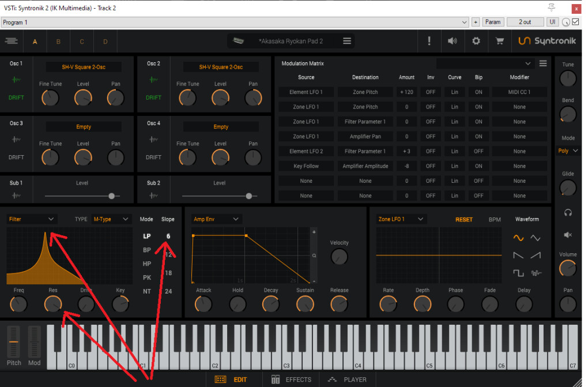Open the Poly mode dropdown
Image resolution: width=588 pixels, height=387 pixels.
coord(568,151)
